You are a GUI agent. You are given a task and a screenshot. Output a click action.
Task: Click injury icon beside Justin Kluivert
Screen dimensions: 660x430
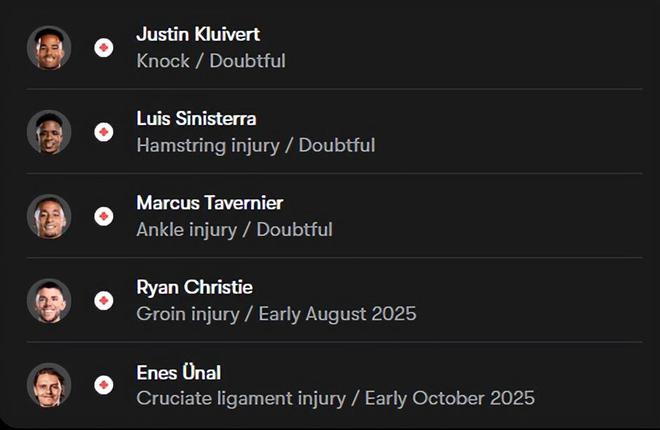pos(104,47)
